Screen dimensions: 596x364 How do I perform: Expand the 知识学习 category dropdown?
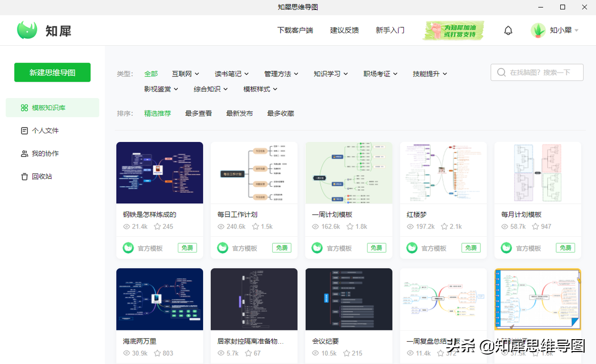(331, 73)
